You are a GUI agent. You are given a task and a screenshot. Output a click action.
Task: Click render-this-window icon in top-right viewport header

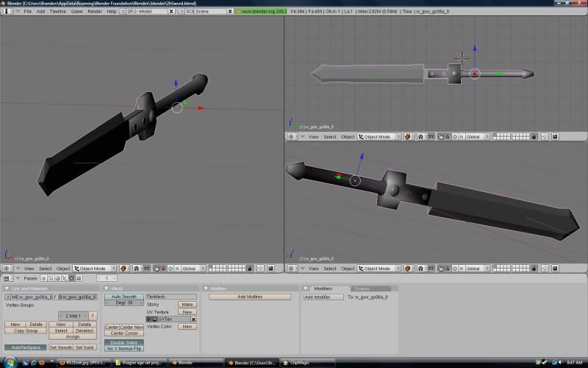coord(555,137)
